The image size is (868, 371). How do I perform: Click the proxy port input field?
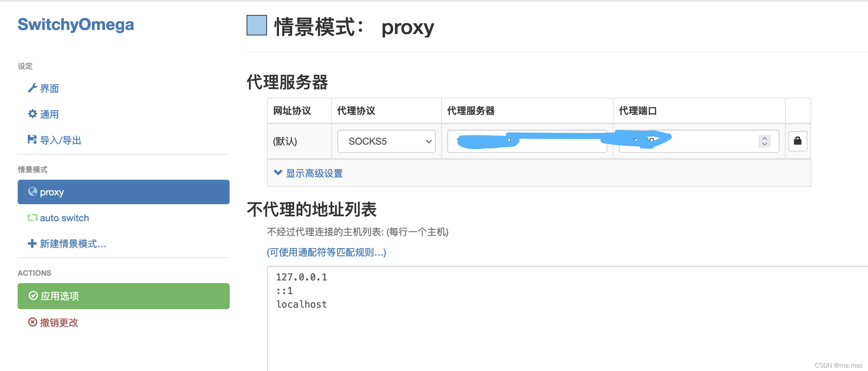[699, 141]
